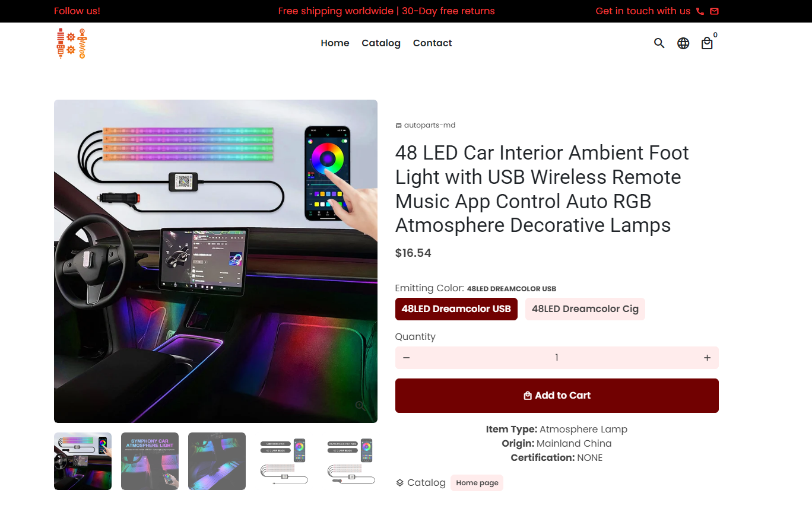The image size is (812, 525).
Task: Decrease quantity with minus button
Action: [407, 358]
